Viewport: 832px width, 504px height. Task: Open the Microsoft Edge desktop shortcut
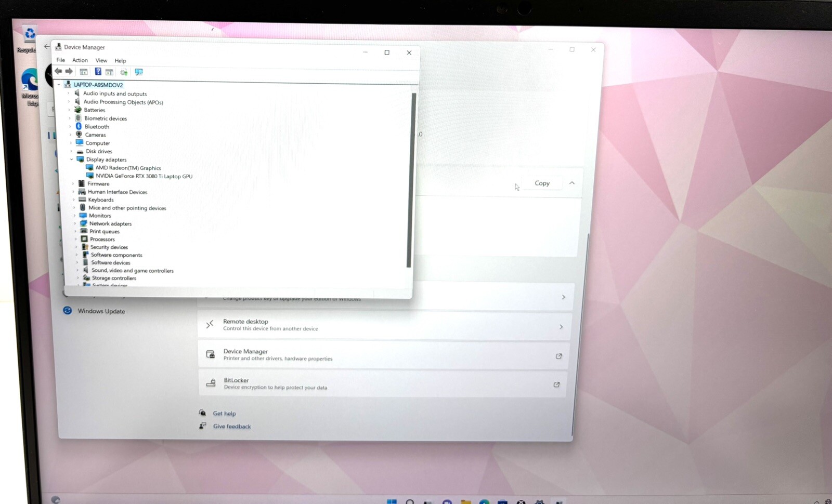pyautogui.click(x=30, y=87)
